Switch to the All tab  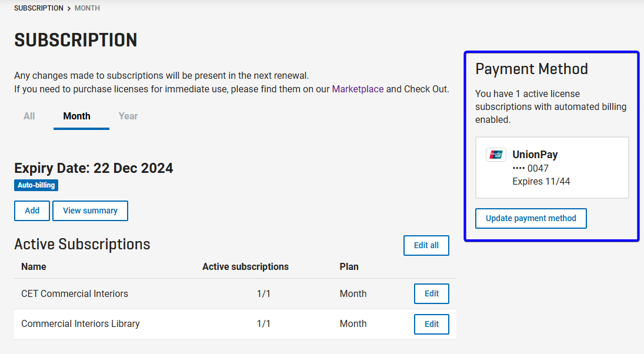pyautogui.click(x=29, y=116)
